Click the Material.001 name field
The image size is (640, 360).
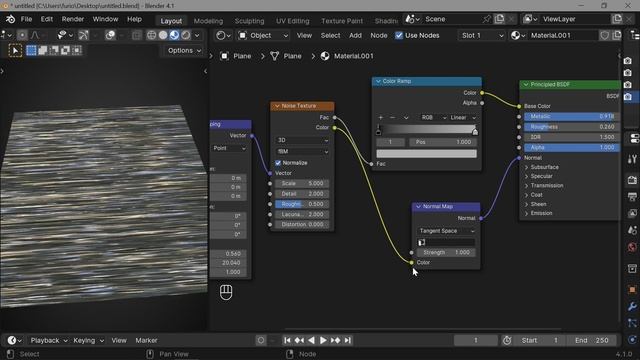[x=563, y=36]
